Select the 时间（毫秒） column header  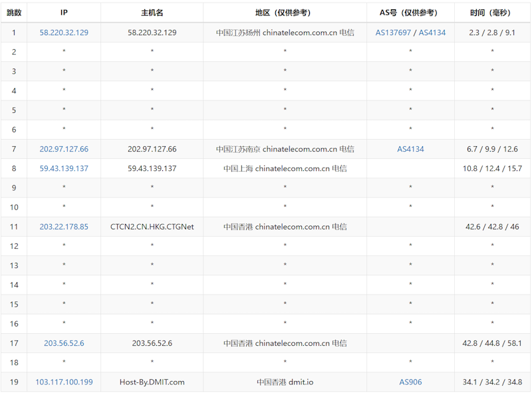(492, 13)
